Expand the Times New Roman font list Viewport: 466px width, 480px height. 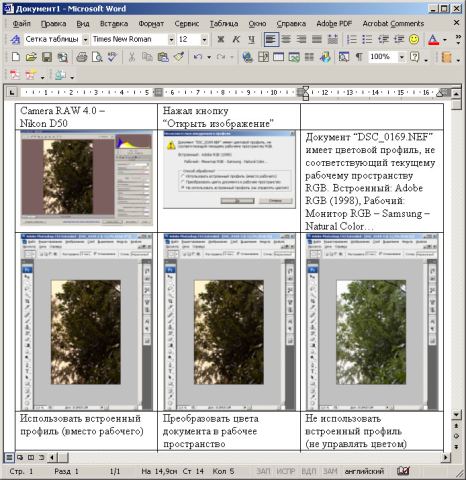pyautogui.click(x=171, y=40)
